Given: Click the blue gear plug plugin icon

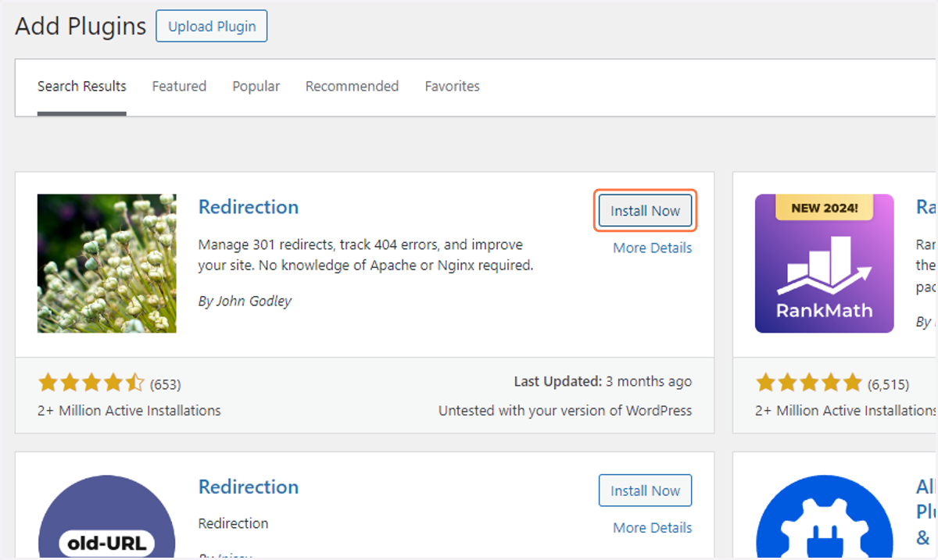Looking at the screenshot, I should click(824, 516).
